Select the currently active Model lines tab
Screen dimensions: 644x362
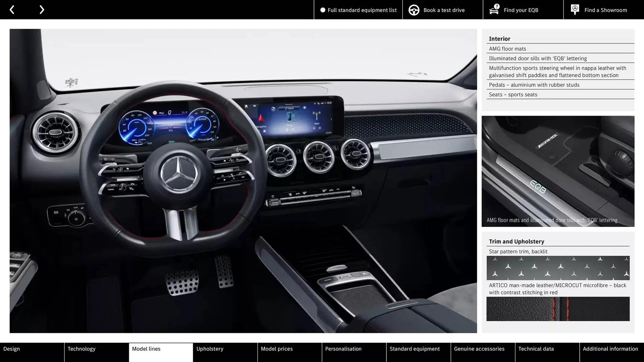coord(161,352)
